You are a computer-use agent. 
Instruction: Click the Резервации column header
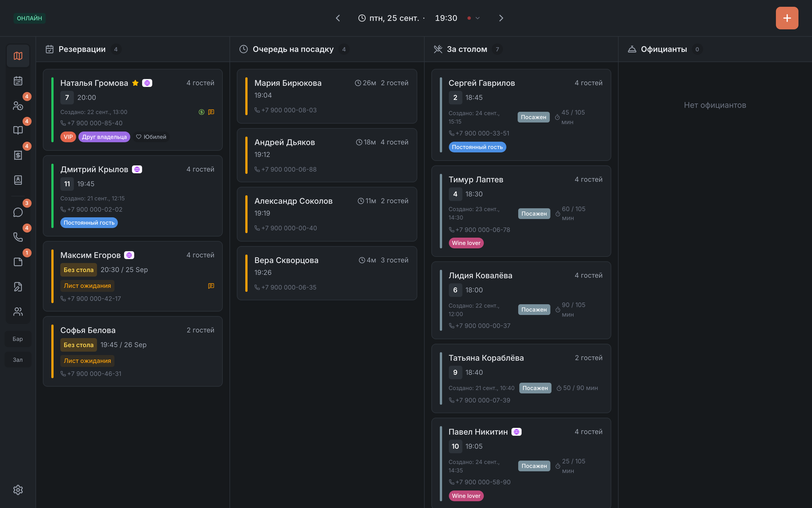tap(133, 49)
